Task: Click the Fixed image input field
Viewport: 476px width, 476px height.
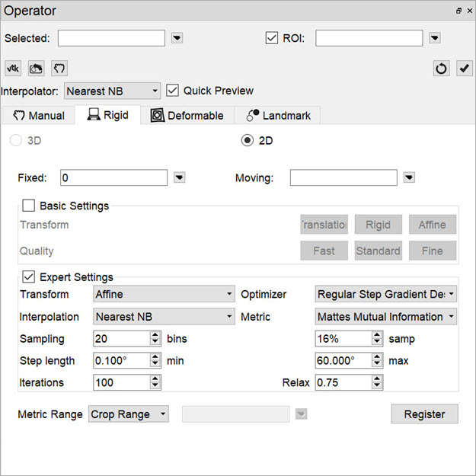Action: [x=113, y=177]
